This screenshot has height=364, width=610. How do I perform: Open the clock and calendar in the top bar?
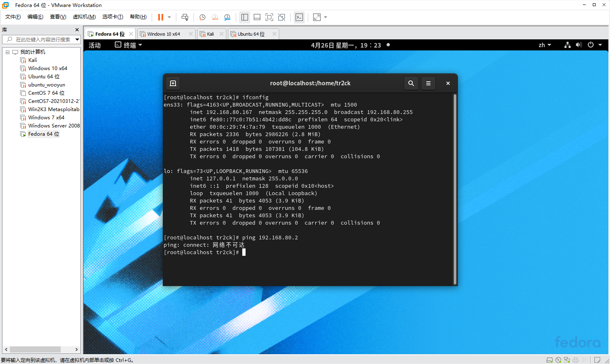pyautogui.click(x=346, y=45)
